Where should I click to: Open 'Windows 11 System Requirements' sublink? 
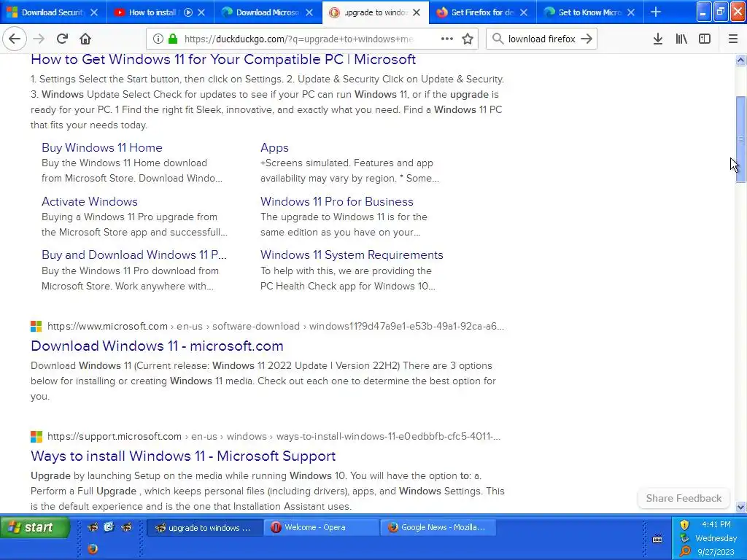(352, 254)
